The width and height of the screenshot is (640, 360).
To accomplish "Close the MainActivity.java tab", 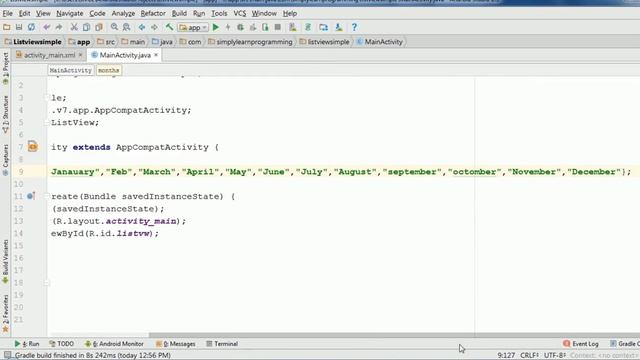I will pos(156,55).
